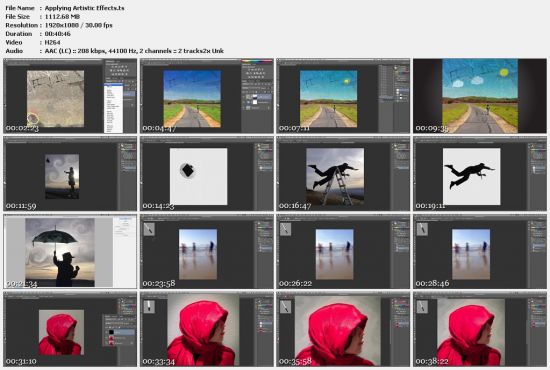Click the resolution value '1920x1080 / 30.00 fps'

[x=79, y=25]
